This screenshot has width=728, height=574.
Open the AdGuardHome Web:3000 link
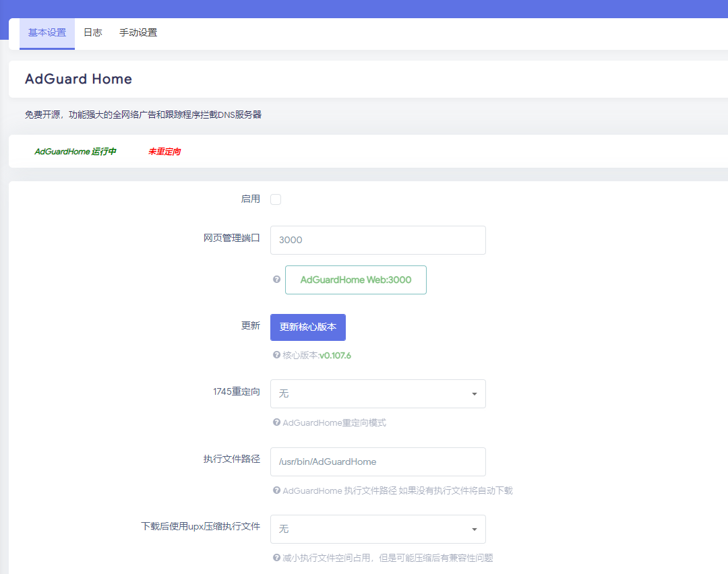click(x=355, y=280)
